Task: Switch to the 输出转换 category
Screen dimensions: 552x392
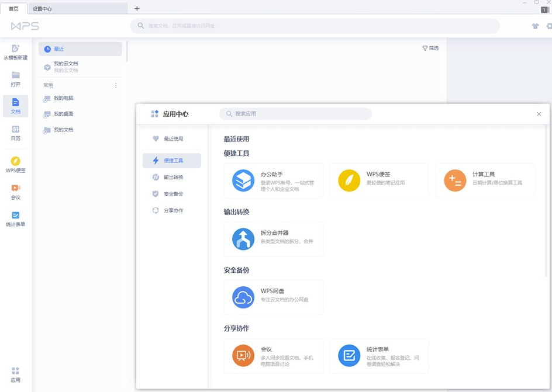Action: pos(171,177)
